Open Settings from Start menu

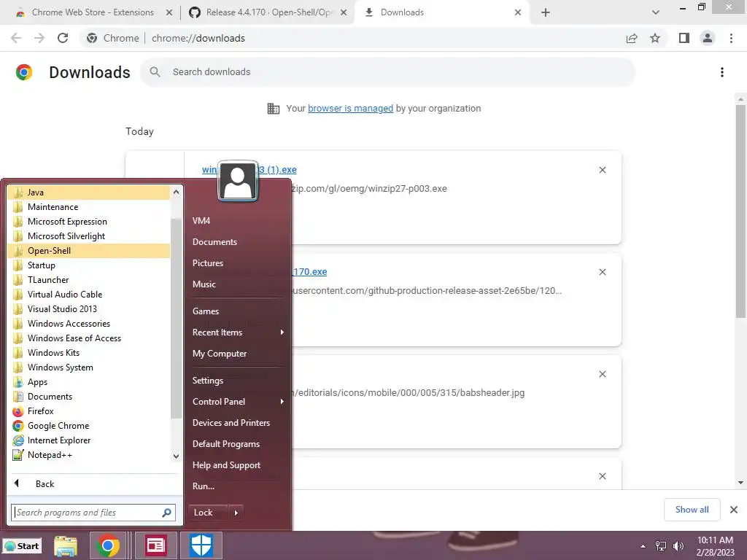(208, 381)
